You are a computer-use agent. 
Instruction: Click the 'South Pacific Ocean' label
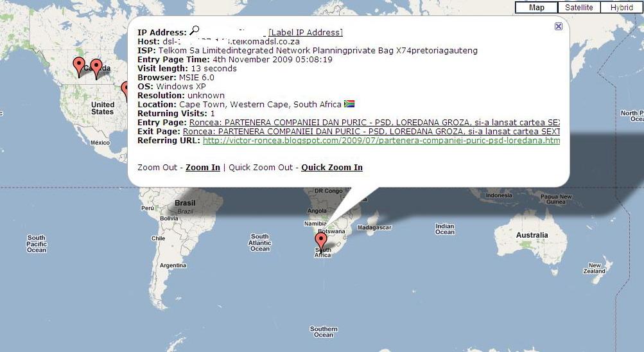[x=37, y=243]
